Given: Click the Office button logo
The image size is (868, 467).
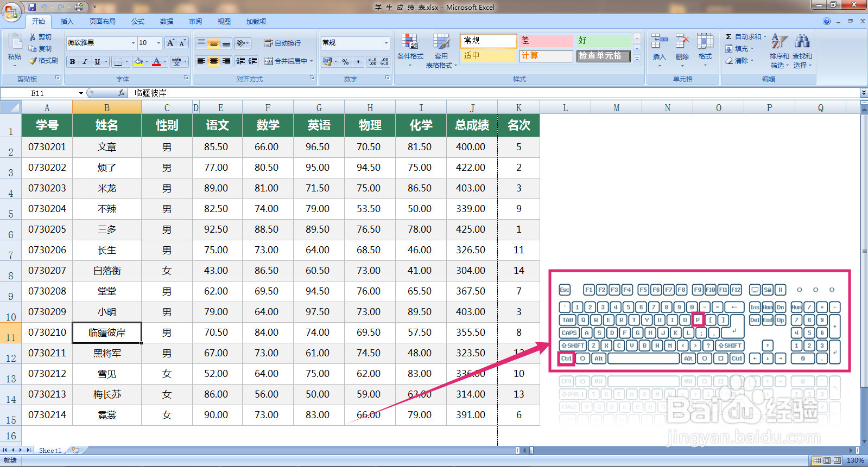Looking at the screenshot, I should click(11, 12).
